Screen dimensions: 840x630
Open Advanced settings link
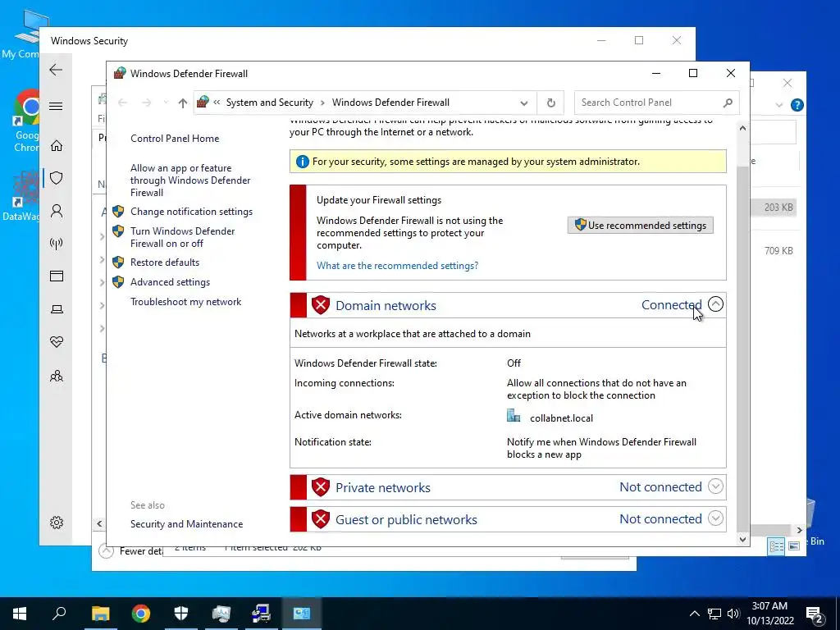point(170,282)
